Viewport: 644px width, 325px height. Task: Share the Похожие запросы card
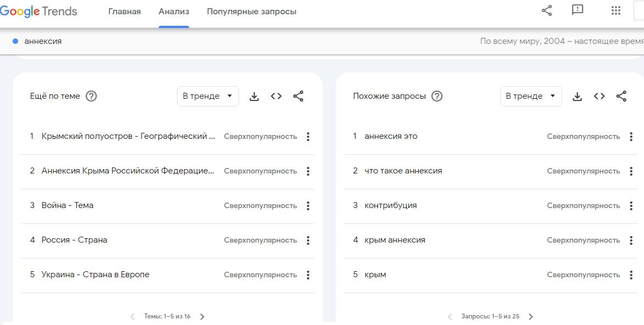pyautogui.click(x=621, y=96)
